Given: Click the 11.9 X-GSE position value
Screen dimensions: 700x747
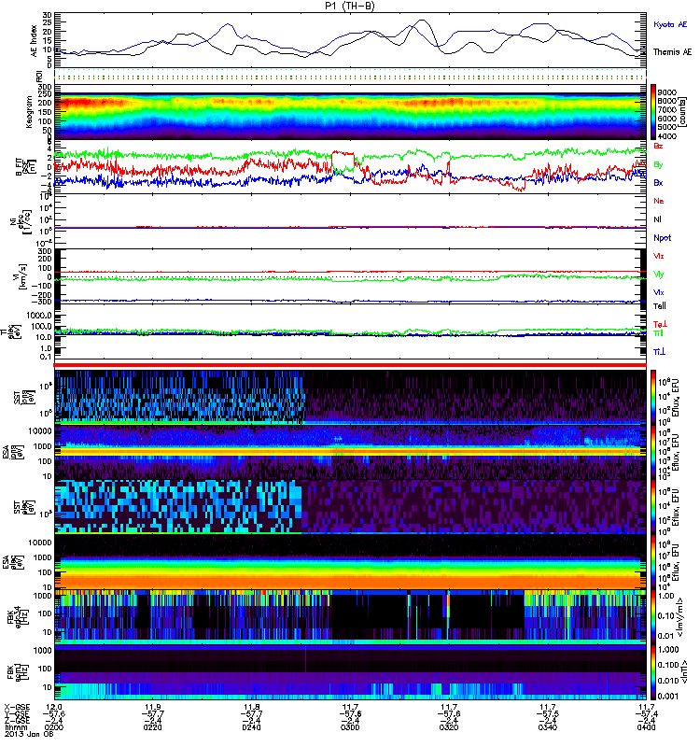Looking at the screenshot, I should pos(152,707).
